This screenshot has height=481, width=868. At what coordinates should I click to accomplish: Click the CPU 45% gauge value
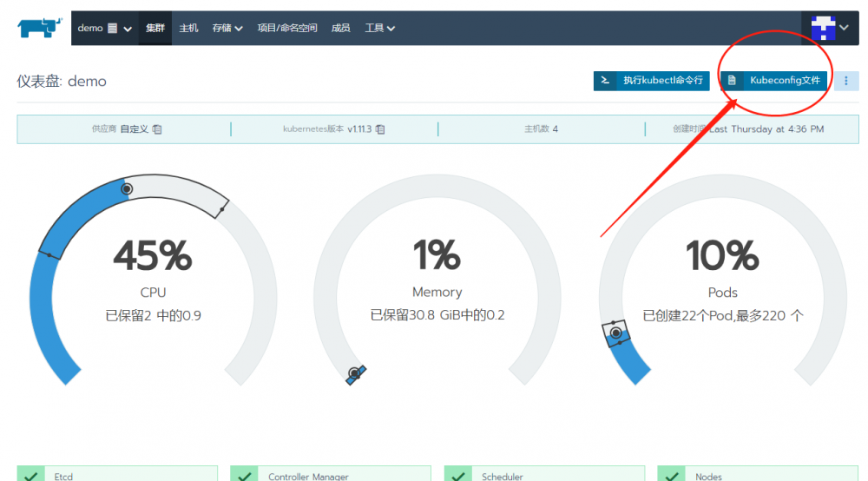(x=153, y=256)
